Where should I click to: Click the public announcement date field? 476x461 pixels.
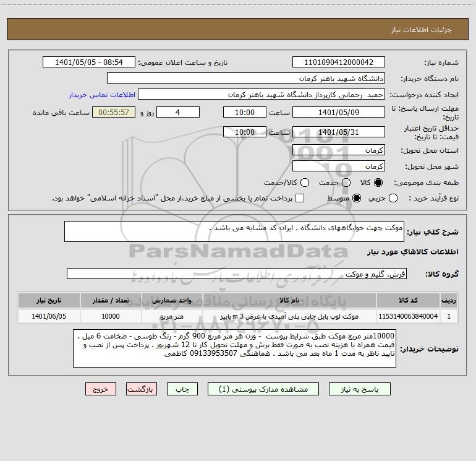pyautogui.click(x=88, y=62)
